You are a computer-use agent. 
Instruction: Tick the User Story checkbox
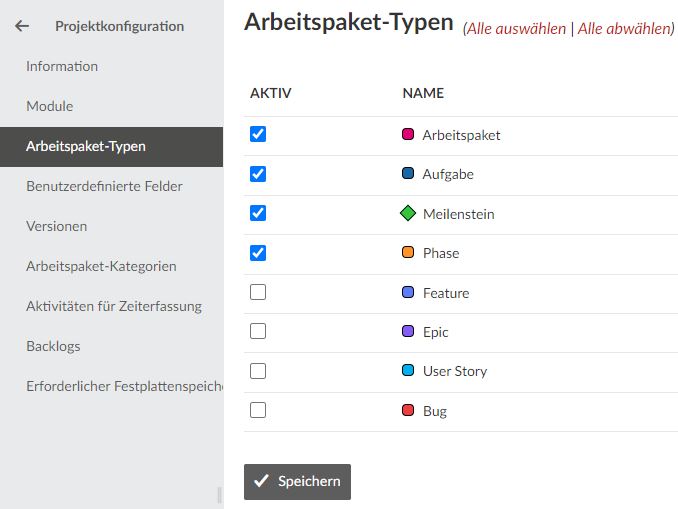pos(258,371)
